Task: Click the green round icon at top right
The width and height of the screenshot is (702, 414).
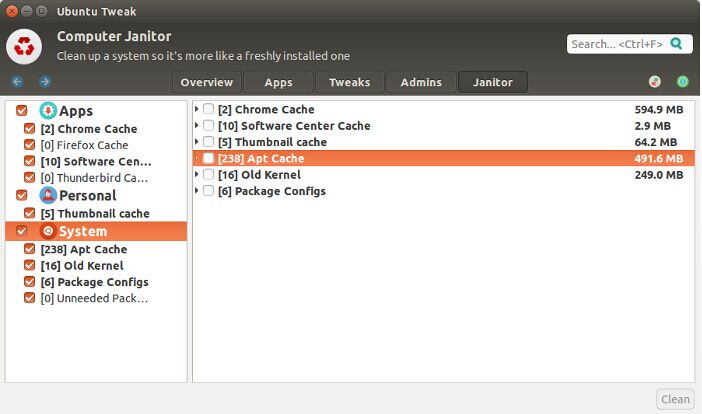Action: pyautogui.click(x=682, y=81)
